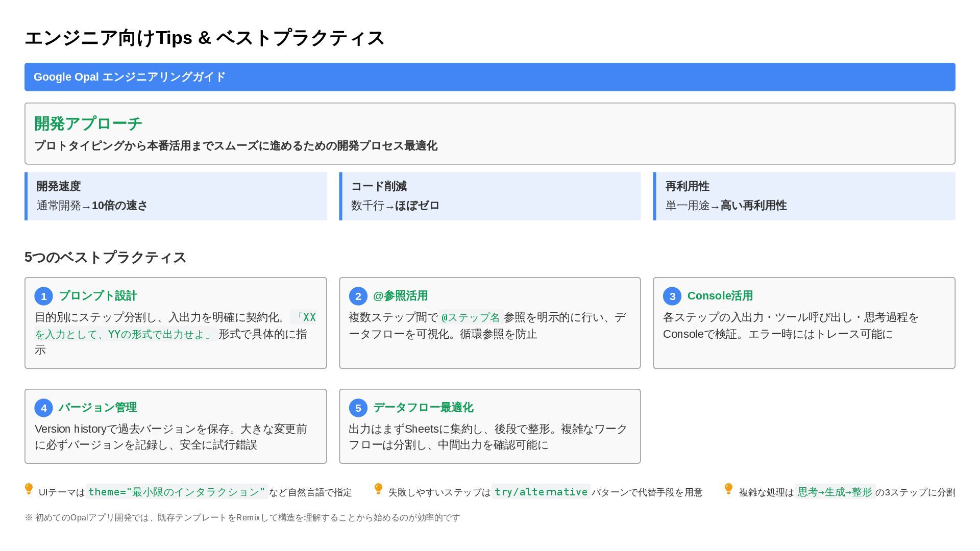
Task: Click the プロンプト設計 card title
Action: click(98, 296)
